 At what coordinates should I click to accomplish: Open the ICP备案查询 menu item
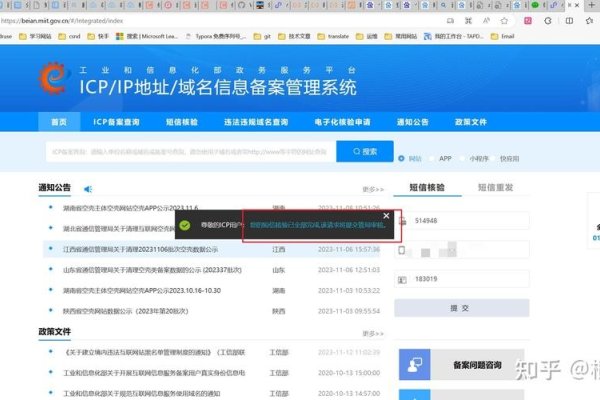pos(116,122)
